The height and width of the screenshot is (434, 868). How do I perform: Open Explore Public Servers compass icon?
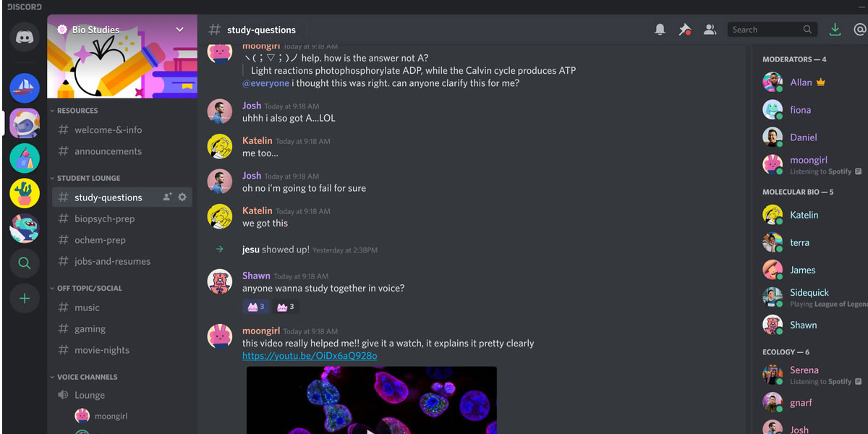[x=25, y=263]
